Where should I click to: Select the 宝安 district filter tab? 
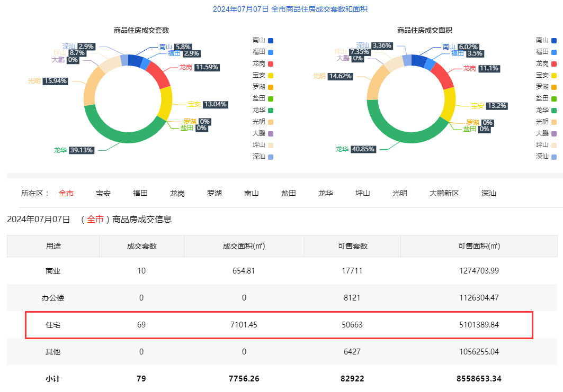coord(103,194)
